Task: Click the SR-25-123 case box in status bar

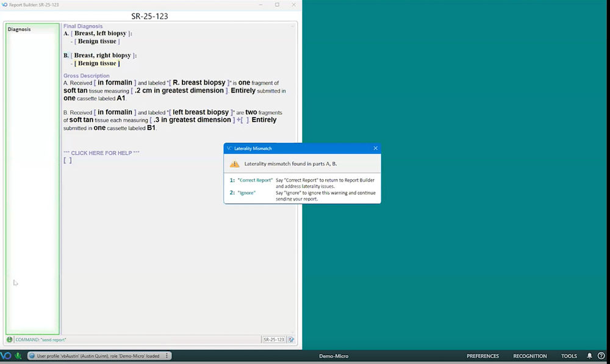Action: point(274,340)
